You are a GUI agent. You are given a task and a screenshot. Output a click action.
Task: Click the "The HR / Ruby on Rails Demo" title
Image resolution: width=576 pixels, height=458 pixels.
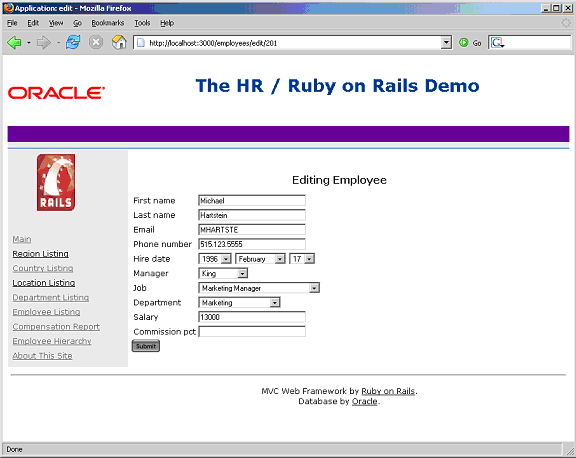(337, 86)
